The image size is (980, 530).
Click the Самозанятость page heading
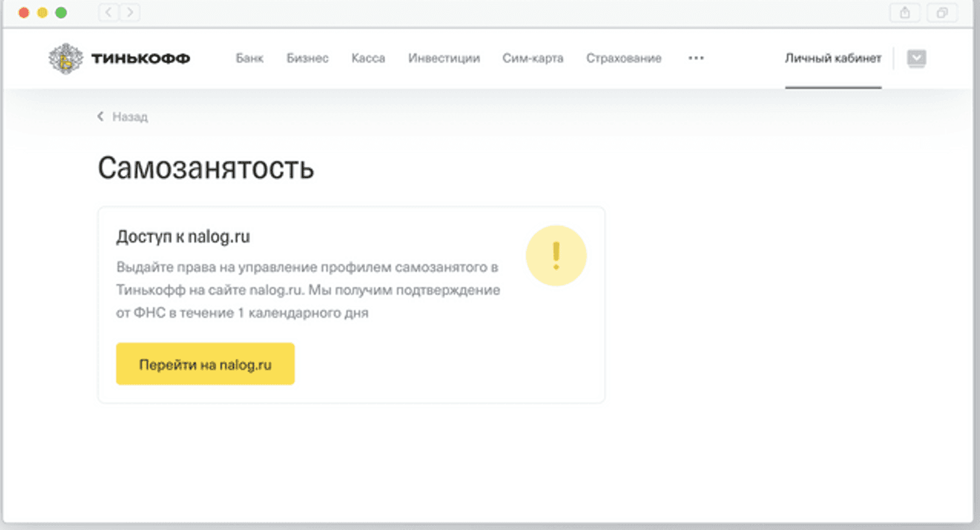tap(206, 167)
